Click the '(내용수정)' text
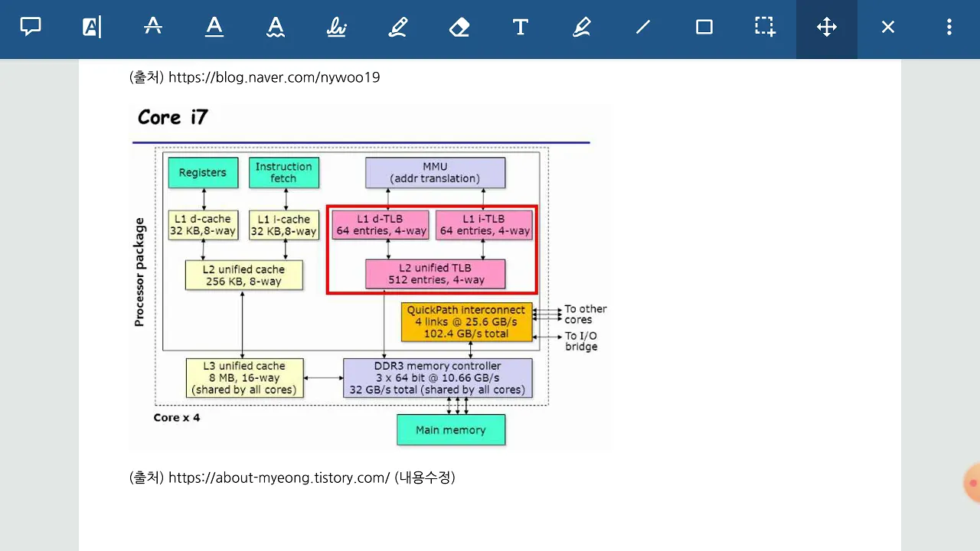The height and width of the screenshot is (551, 980). pos(425,478)
